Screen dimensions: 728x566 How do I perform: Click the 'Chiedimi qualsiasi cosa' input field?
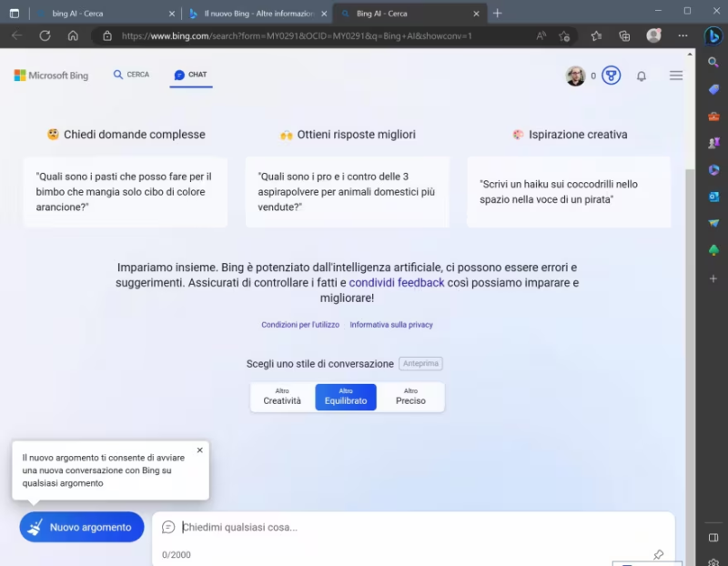(409, 527)
